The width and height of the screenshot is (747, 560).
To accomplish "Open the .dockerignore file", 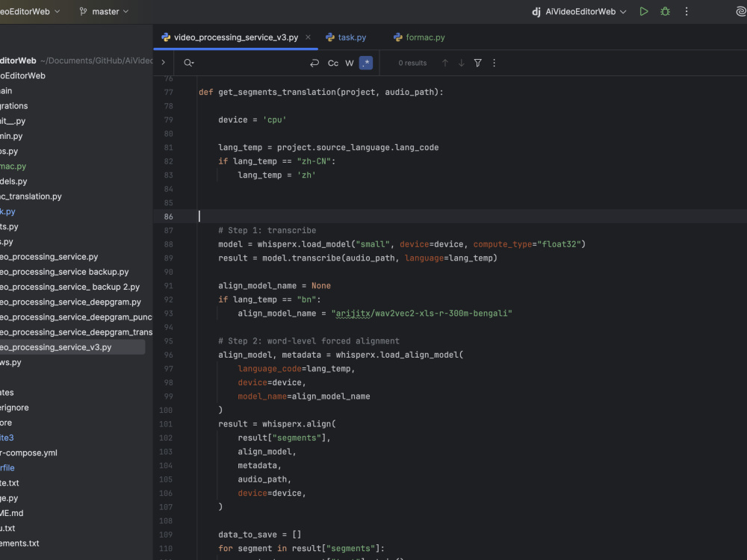I will (14, 408).
